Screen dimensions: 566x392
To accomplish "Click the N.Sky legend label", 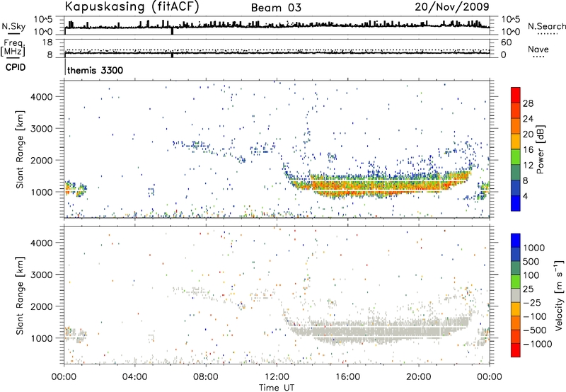I will point(13,26).
